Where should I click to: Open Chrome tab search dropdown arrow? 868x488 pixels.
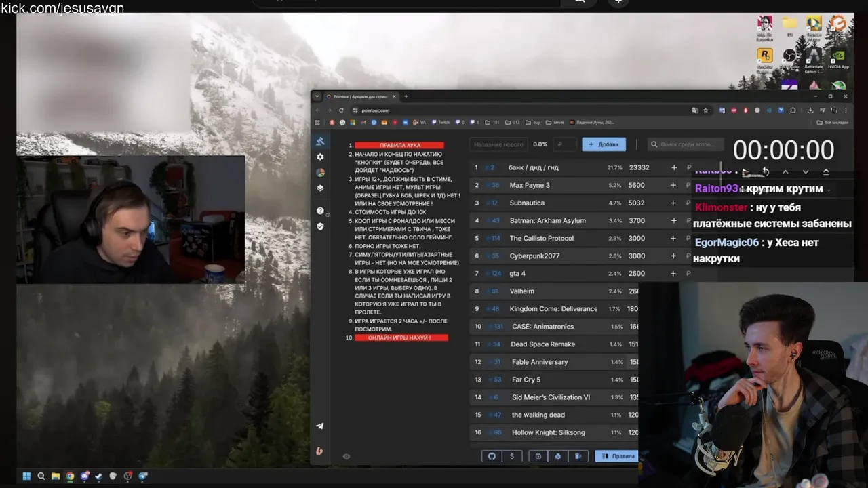(317, 96)
